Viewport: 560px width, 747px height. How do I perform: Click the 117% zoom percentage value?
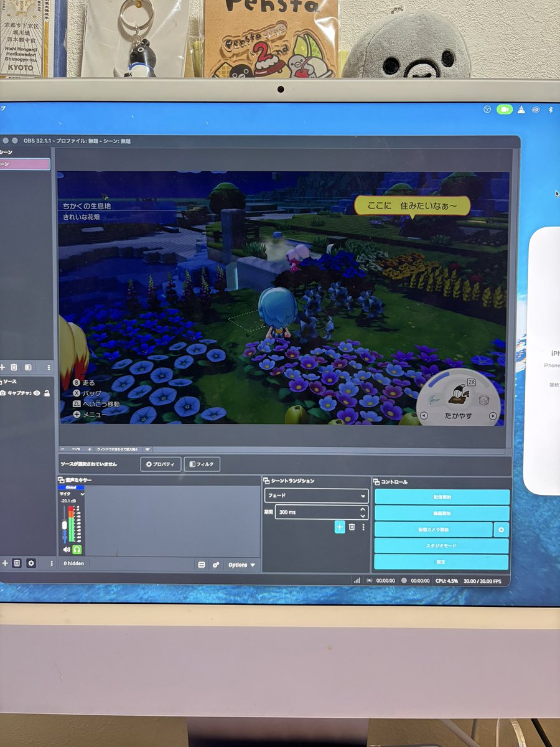click(76, 449)
